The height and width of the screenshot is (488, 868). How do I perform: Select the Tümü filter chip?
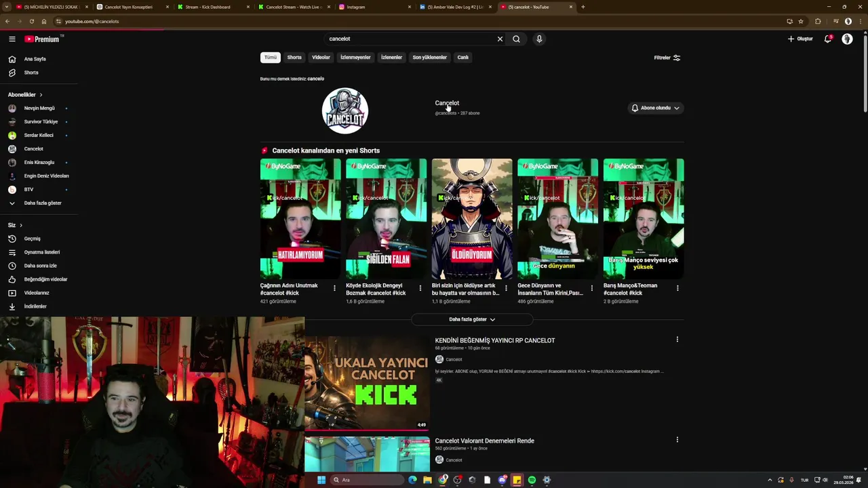coord(270,58)
